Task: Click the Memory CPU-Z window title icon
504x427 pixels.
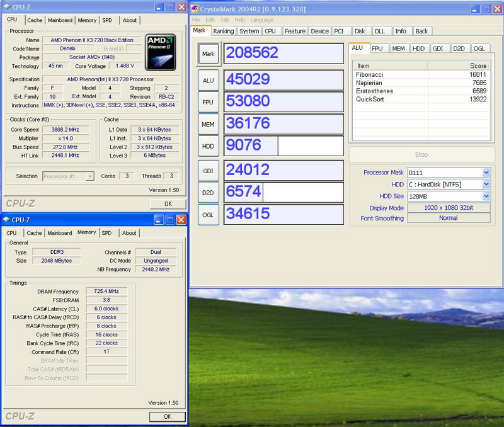Action: coord(7,220)
